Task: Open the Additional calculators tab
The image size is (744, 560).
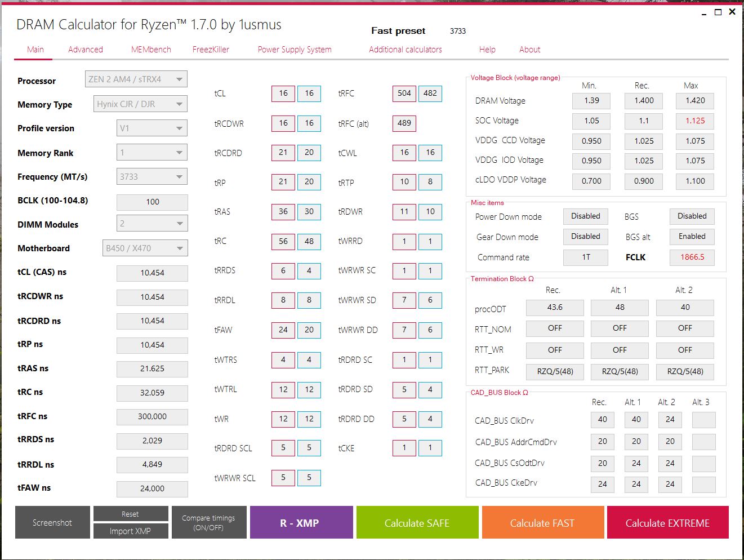Action: 406,50
